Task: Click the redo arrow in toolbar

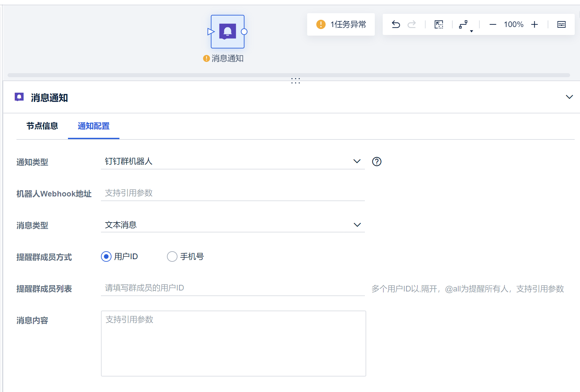Action: (x=412, y=24)
